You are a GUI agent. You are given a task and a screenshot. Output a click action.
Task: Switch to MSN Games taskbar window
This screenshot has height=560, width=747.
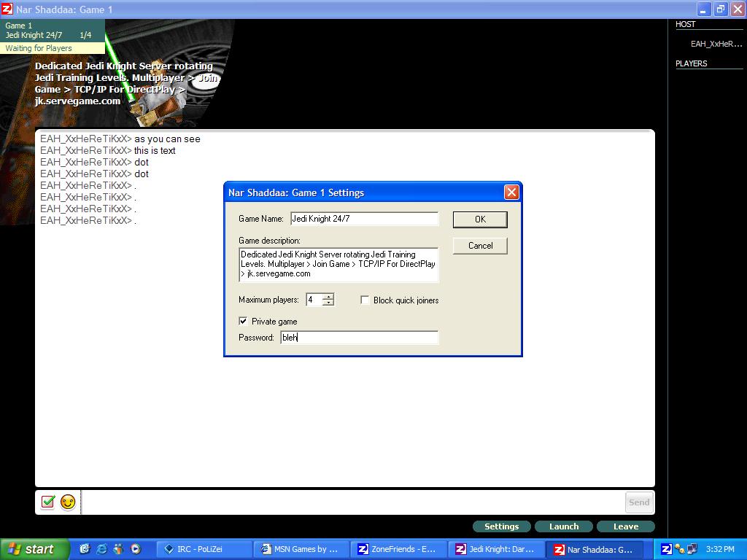pos(302,549)
